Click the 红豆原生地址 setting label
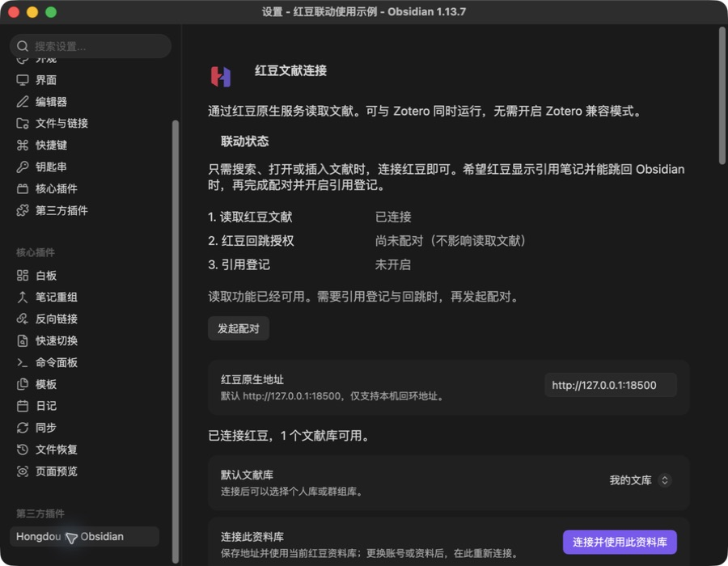 (x=252, y=379)
